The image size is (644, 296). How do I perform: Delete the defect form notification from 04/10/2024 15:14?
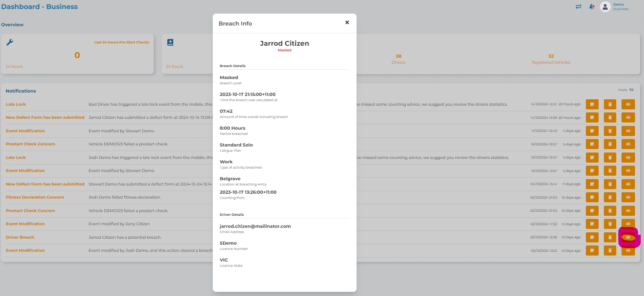[610, 184]
